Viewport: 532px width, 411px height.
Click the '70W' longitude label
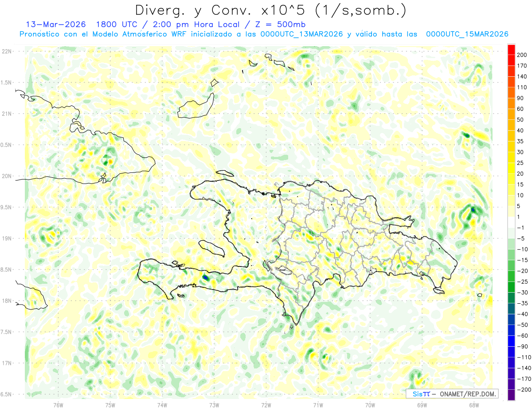pyautogui.click(x=370, y=405)
